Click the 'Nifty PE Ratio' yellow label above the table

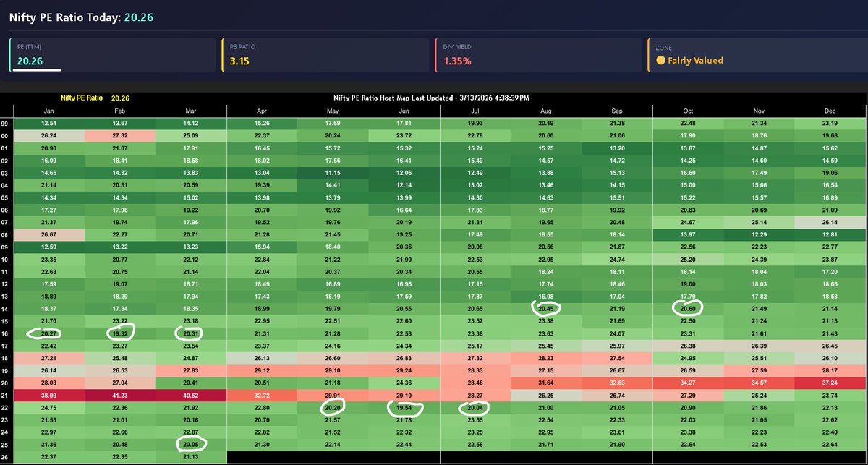pyautogui.click(x=81, y=98)
